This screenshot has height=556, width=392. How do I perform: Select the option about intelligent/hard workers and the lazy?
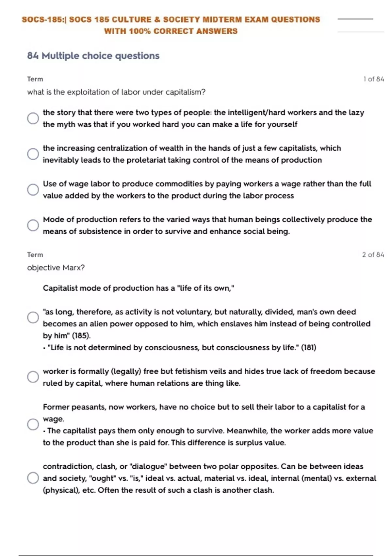pyautogui.click(x=33, y=118)
